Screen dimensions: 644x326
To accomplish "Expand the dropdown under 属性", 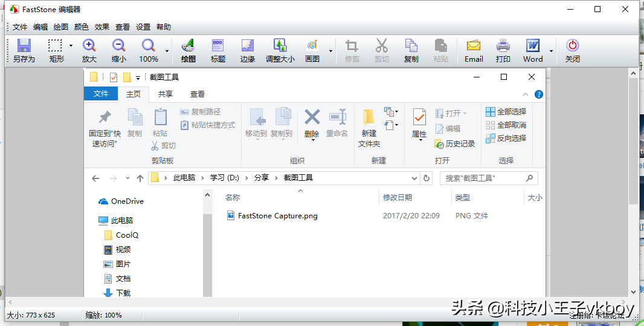I will coord(420,140).
